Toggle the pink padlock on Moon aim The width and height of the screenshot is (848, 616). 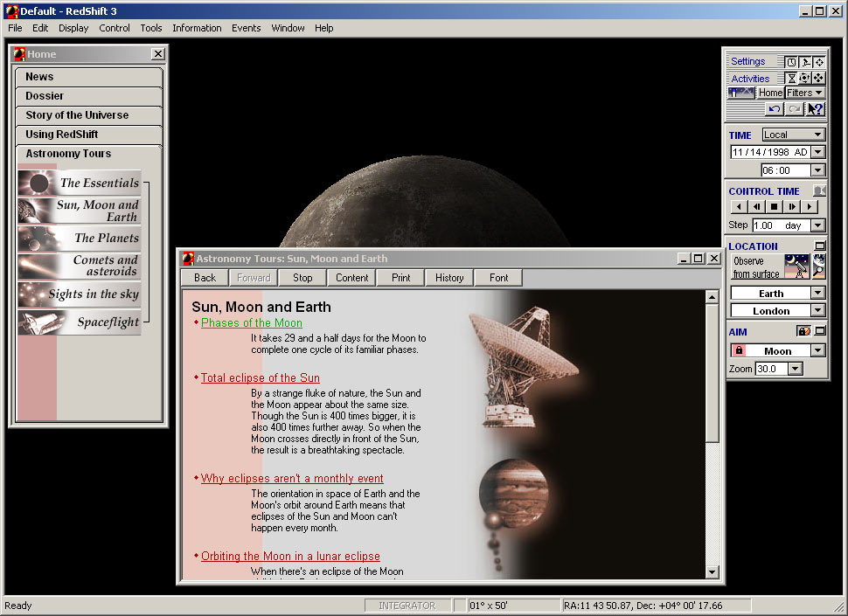(x=739, y=350)
